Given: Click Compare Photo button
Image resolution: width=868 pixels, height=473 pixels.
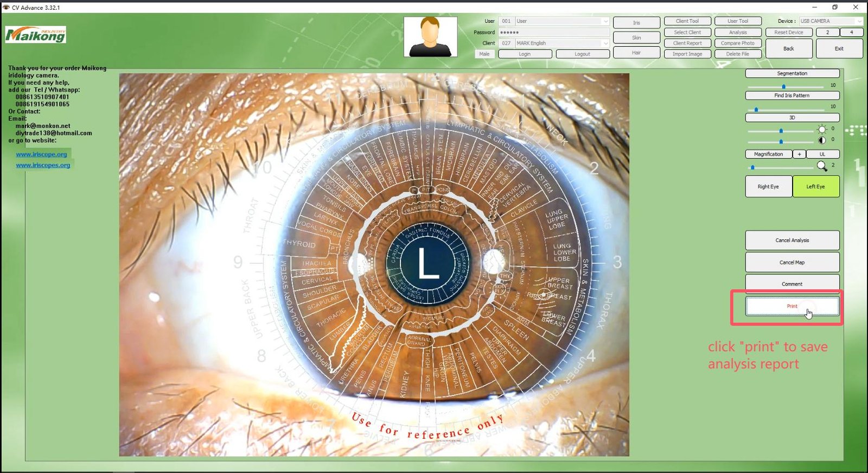Looking at the screenshot, I should coord(738,43).
